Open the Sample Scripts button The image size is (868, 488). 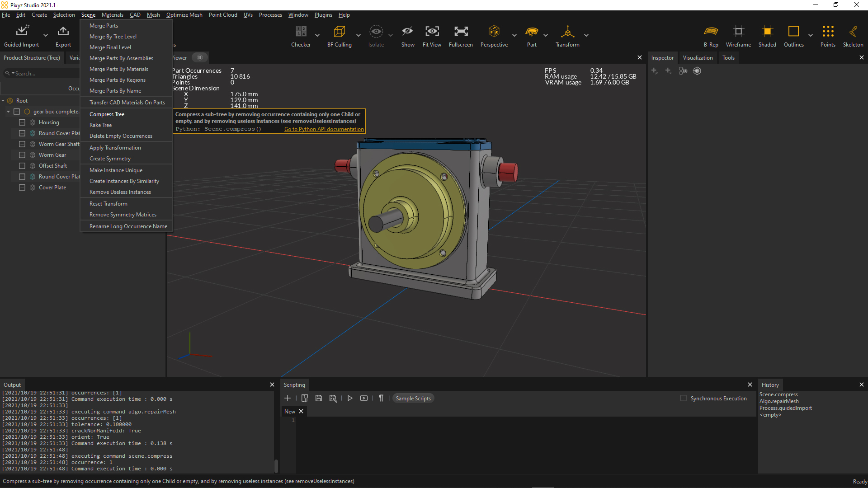tap(413, 398)
